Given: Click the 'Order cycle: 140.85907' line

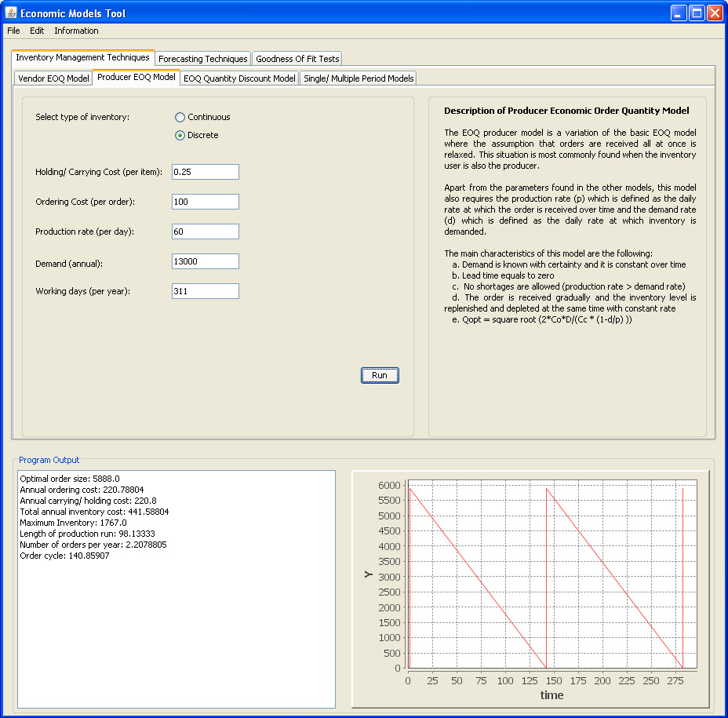Looking at the screenshot, I should tap(64, 556).
